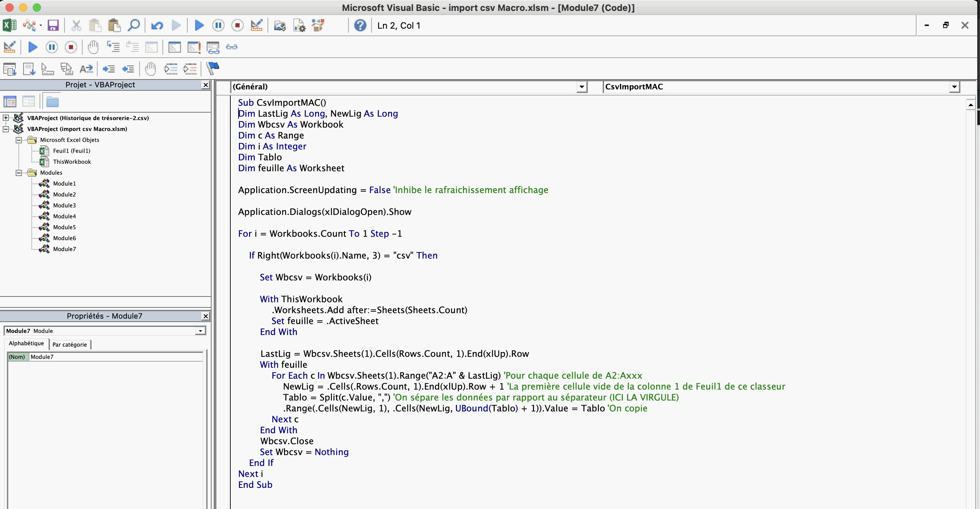The width and height of the screenshot is (980, 509).
Task: Expand VBAProject Historique de trésorerie-2.csv
Action: [6, 118]
